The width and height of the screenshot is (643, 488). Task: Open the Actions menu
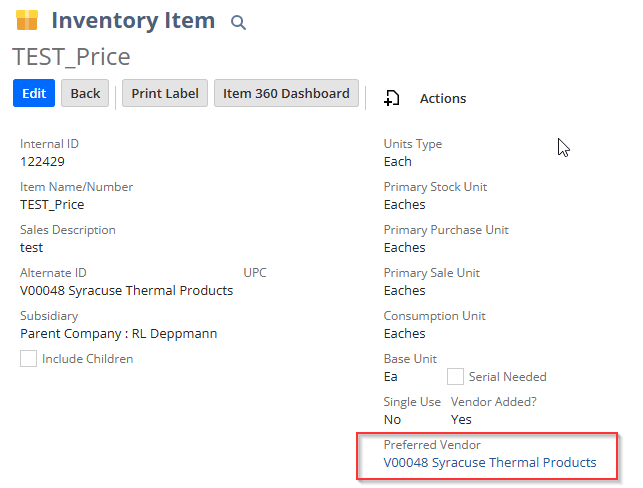coord(443,98)
